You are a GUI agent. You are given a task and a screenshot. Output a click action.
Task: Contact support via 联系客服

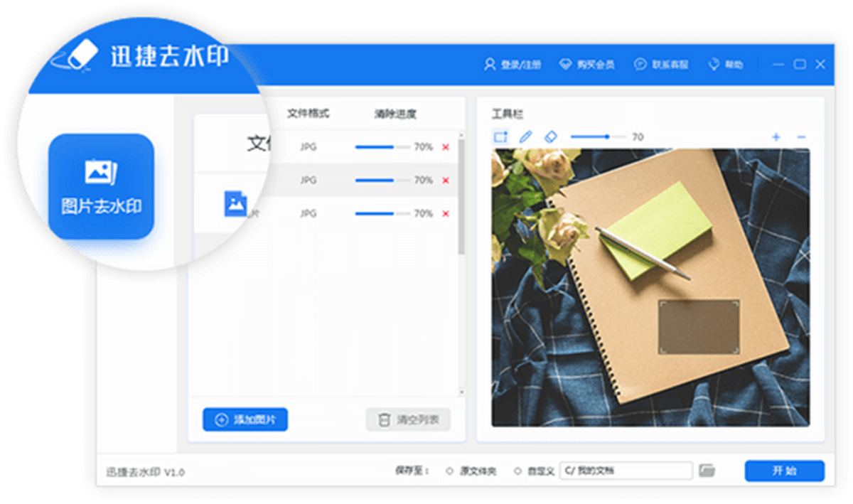pyautogui.click(x=662, y=65)
